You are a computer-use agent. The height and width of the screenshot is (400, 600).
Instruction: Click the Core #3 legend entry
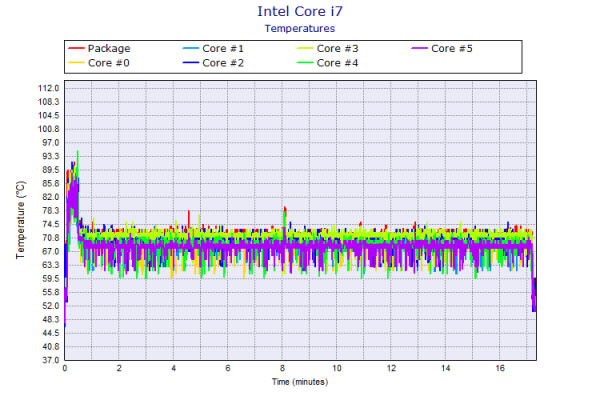[x=328, y=49]
